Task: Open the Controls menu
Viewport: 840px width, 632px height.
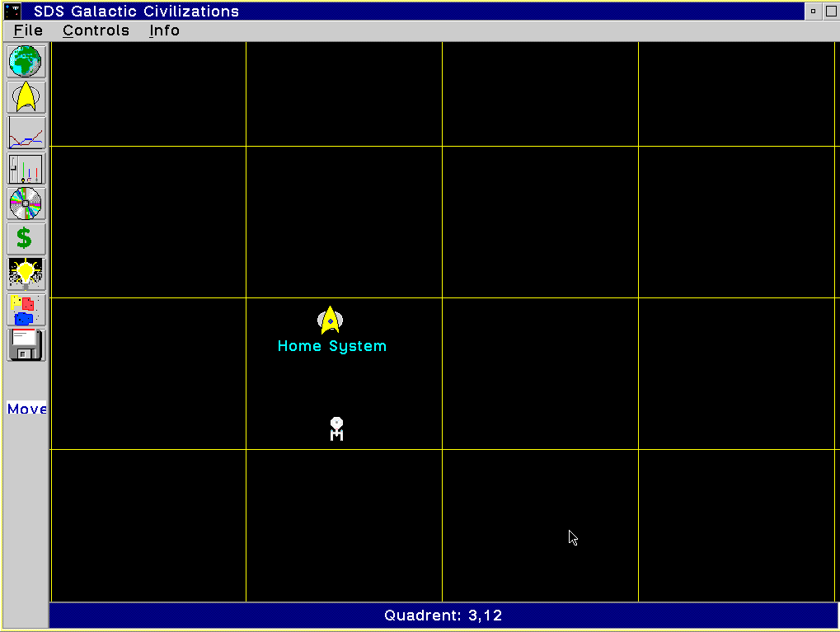Action: pos(96,30)
